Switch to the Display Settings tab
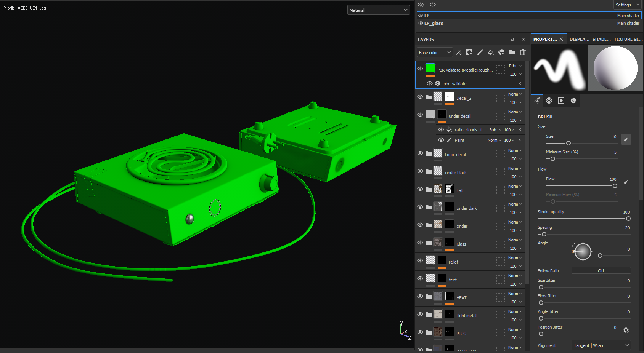Image resolution: width=644 pixels, height=353 pixels. pyautogui.click(x=579, y=39)
